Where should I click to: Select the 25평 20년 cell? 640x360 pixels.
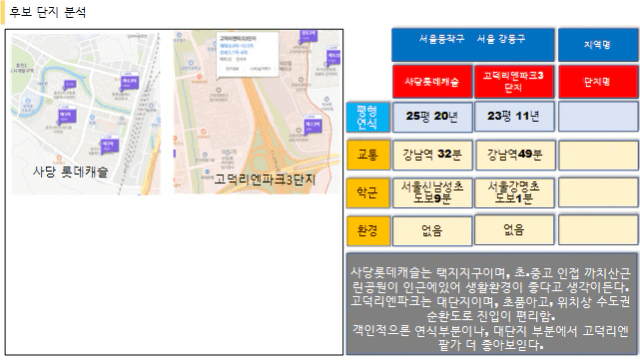click(x=432, y=117)
